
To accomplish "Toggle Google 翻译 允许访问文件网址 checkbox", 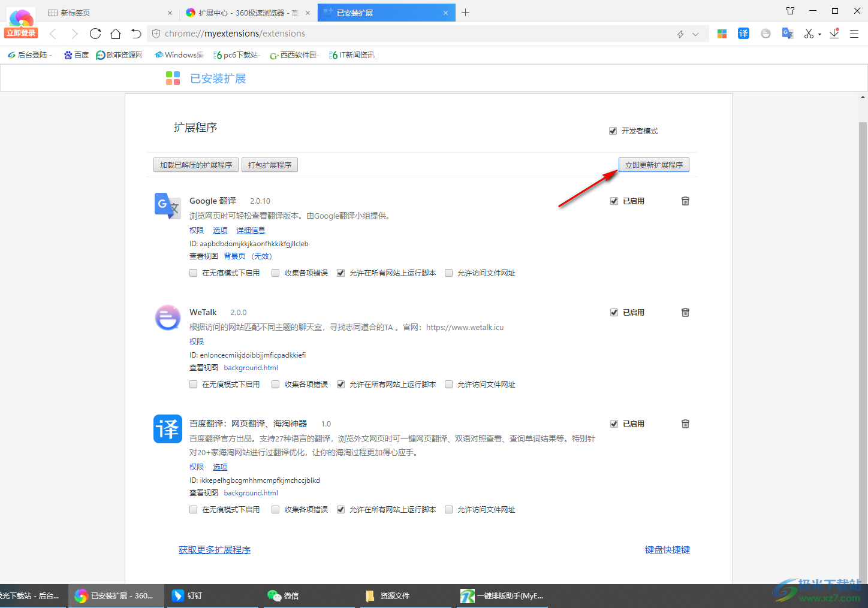I will tap(448, 273).
